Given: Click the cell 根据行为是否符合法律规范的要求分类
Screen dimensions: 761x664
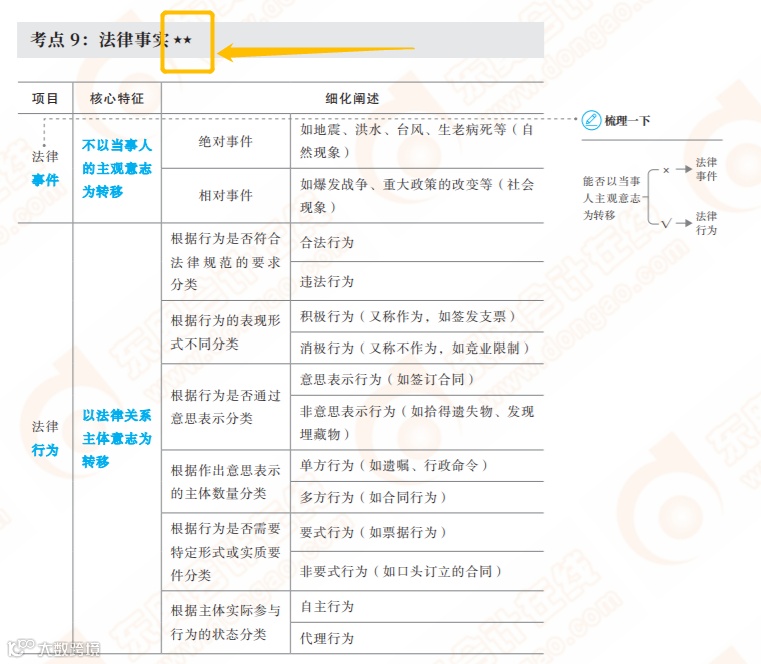Looking at the screenshot, I should click(x=226, y=262).
